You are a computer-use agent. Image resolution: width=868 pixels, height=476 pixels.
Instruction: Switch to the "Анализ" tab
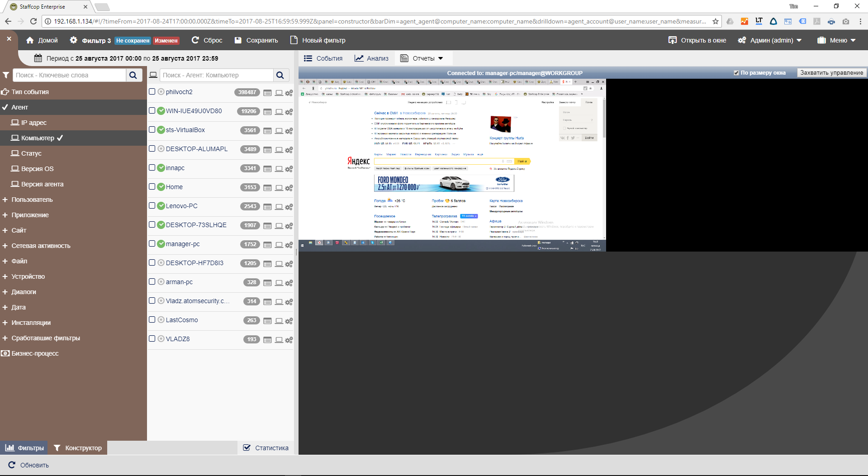[371, 58]
